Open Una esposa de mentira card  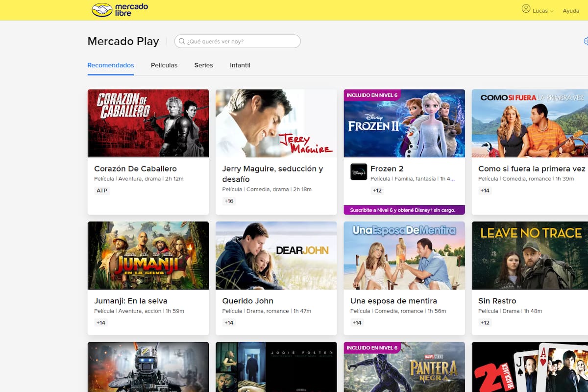click(404, 255)
